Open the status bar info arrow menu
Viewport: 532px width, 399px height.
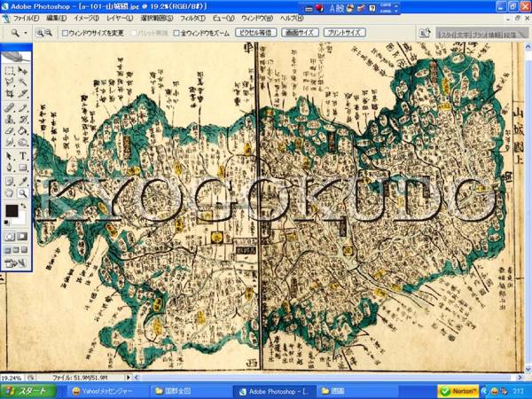click(129, 378)
